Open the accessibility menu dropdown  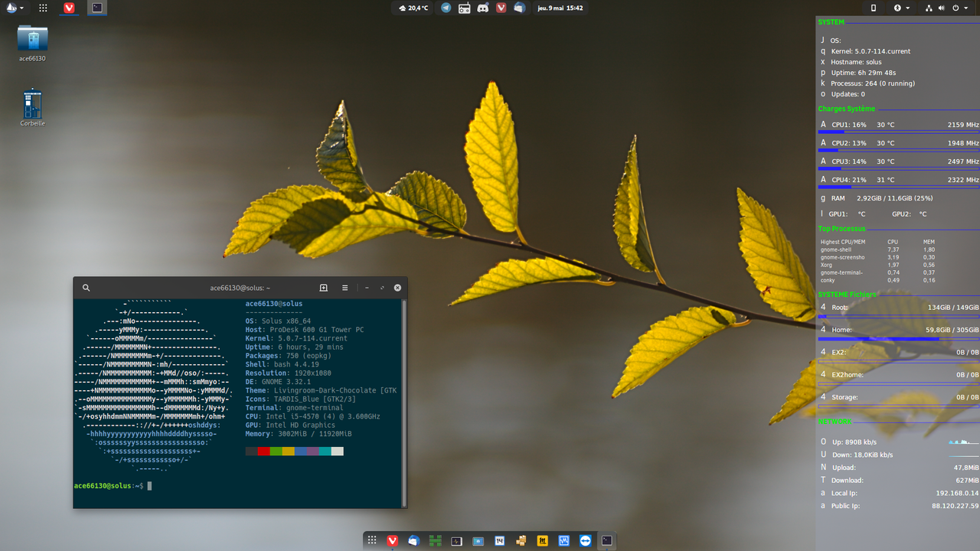click(x=902, y=8)
